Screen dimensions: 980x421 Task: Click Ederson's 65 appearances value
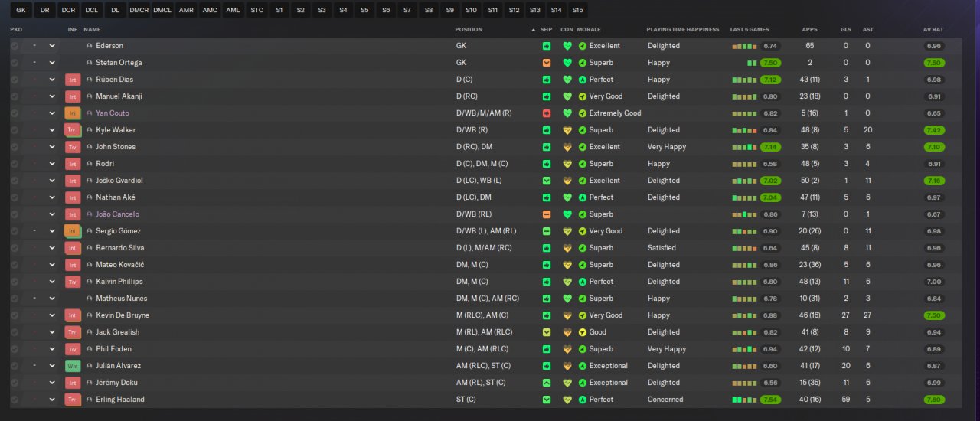pos(809,46)
